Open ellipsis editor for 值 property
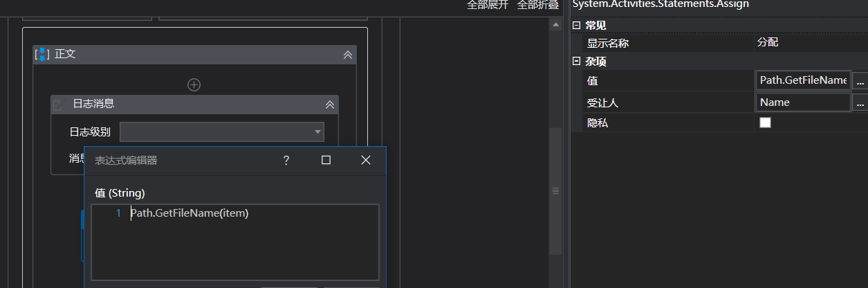The width and height of the screenshot is (868, 288). coord(860,81)
